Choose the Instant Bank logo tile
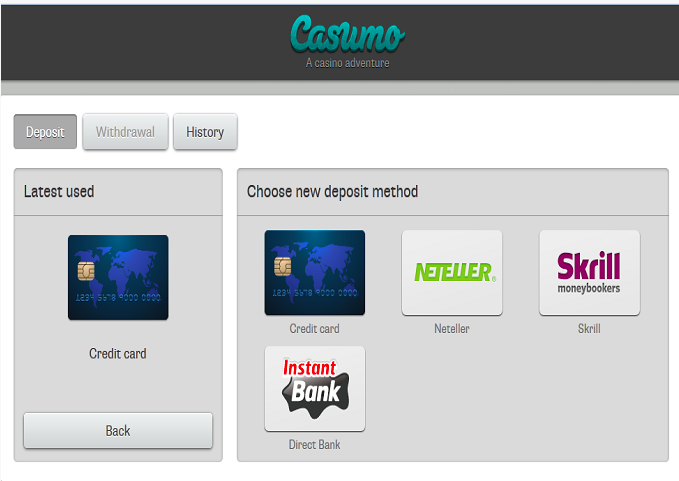 coord(315,388)
